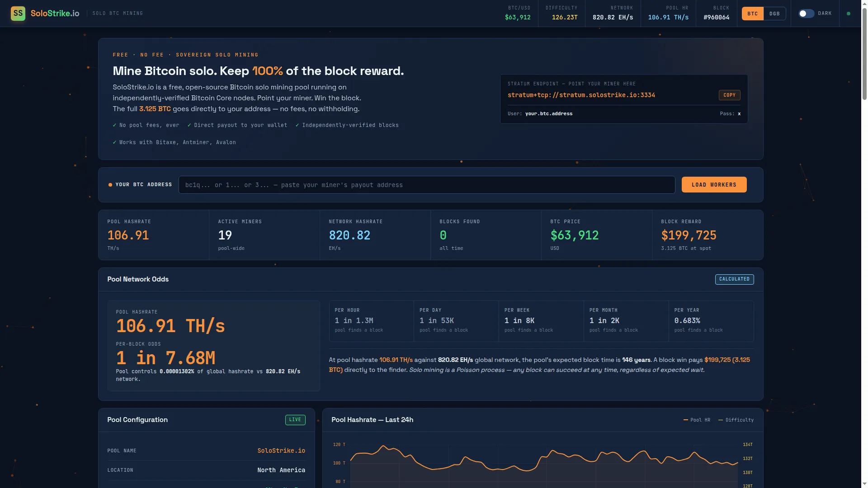Click the stratum+tcp endpoint URL text

click(581, 95)
